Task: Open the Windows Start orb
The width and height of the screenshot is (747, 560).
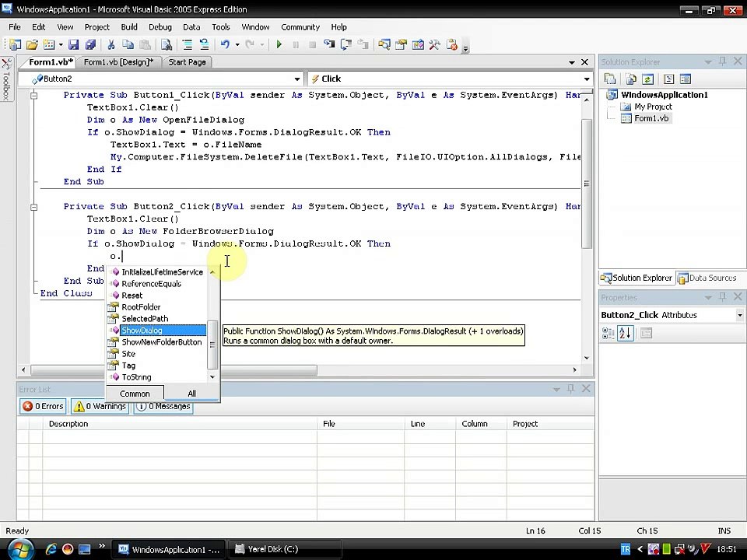Action: [x=20, y=549]
